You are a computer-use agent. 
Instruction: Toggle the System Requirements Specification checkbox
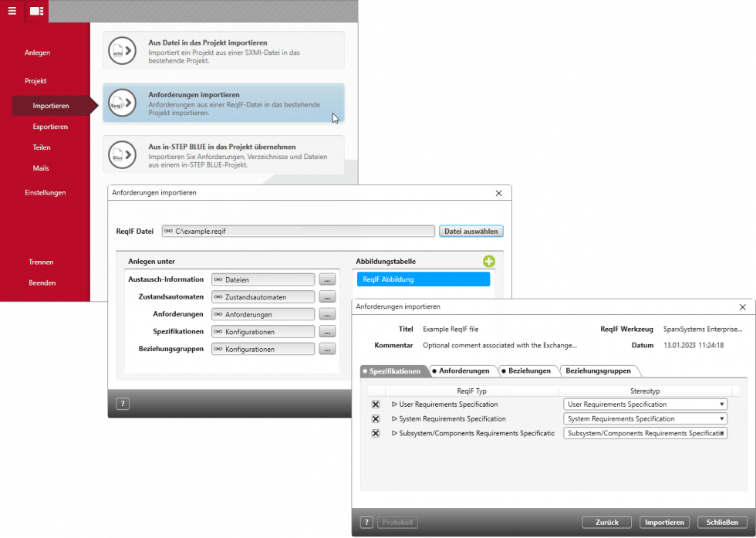375,418
